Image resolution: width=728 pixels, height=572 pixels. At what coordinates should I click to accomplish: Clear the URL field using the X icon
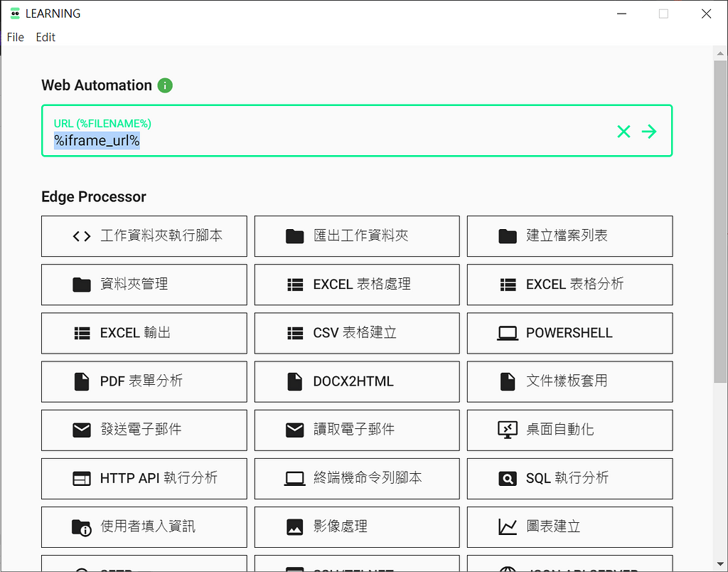pos(623,131)
